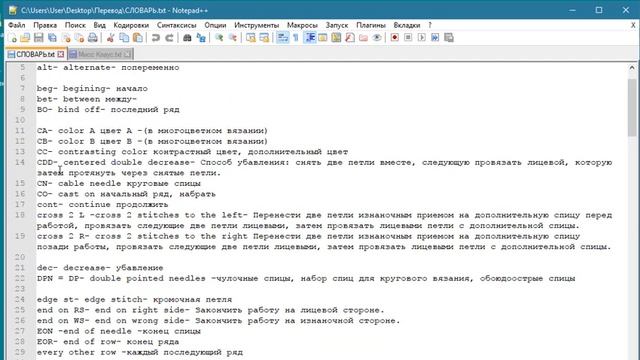Screen dimensions: 640x360
Task: Click the vertical scrollbar thumb
Action: [x=632, y=107]
